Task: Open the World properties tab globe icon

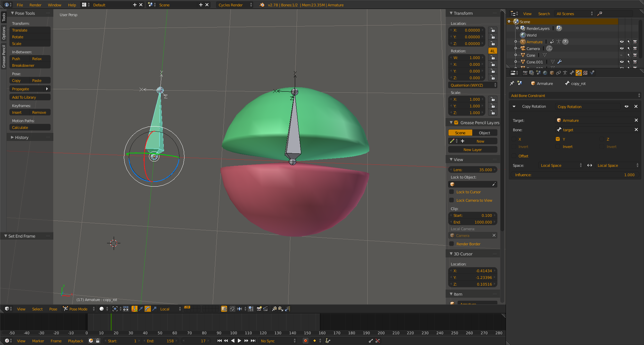Action: 545,73
